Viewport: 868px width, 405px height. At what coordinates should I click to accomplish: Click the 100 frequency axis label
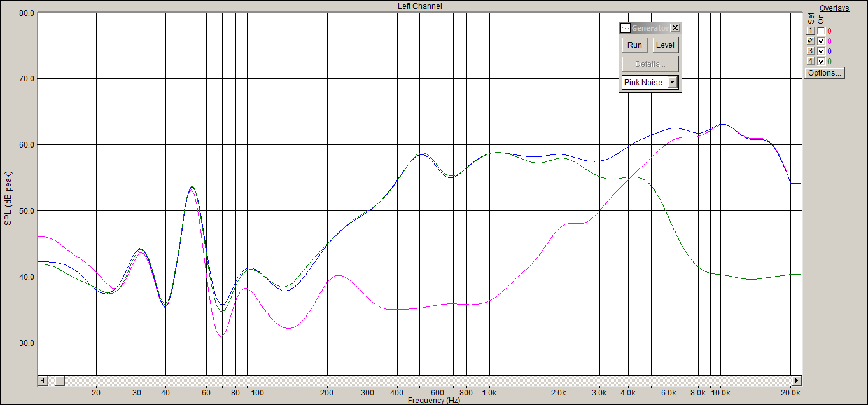click(258, 393)
